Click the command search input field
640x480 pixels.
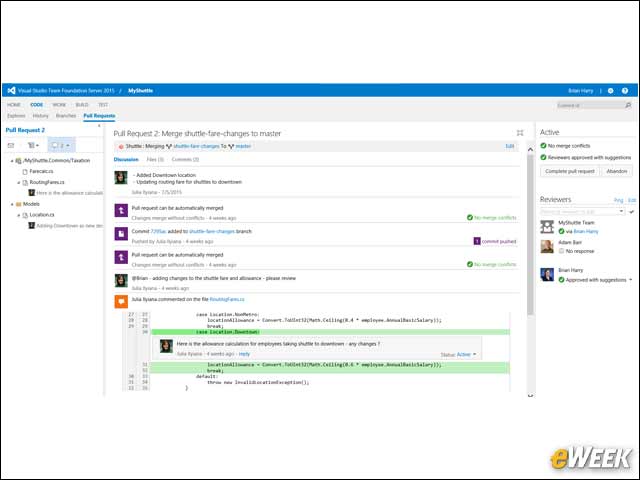pyautogui.click(x=590, y=105)
